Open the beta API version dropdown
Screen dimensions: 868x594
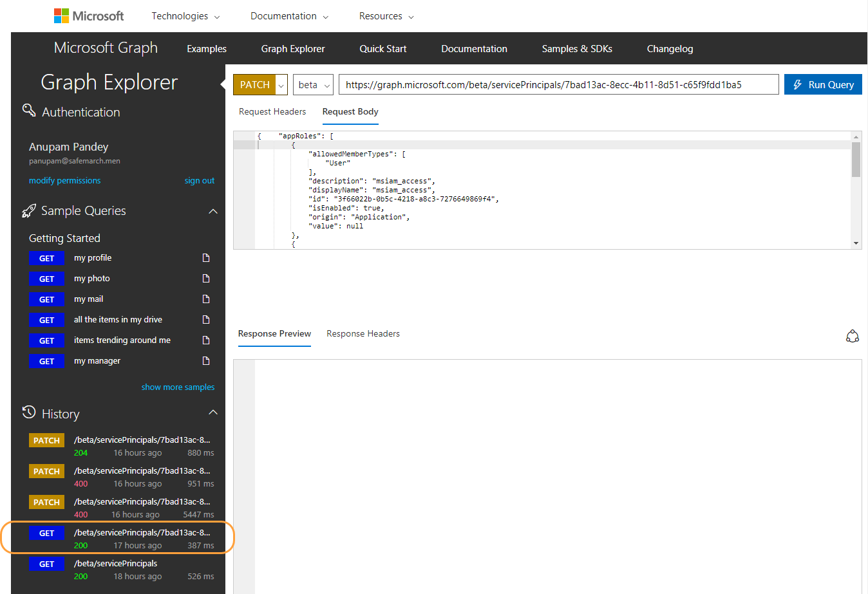(x=313, y=85)
